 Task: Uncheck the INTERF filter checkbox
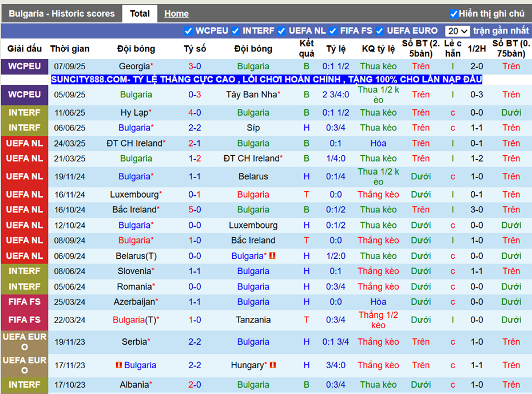point(235,31)
